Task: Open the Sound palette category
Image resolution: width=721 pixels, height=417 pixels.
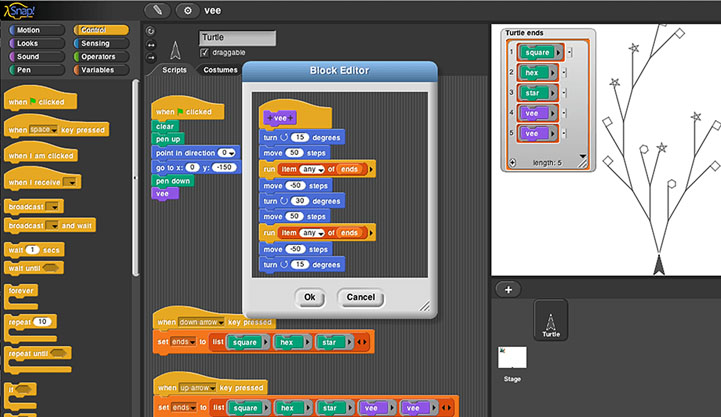Action: 37,57
